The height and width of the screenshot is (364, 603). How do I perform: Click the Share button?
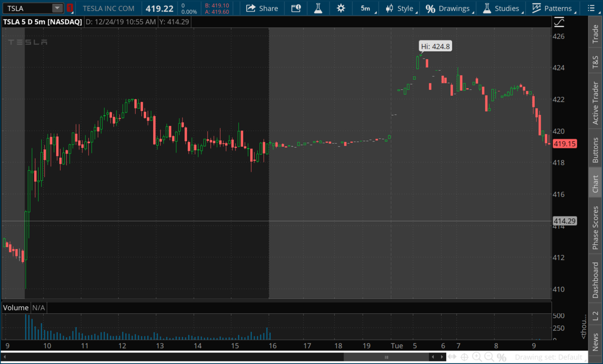click(x=262, y=8)
